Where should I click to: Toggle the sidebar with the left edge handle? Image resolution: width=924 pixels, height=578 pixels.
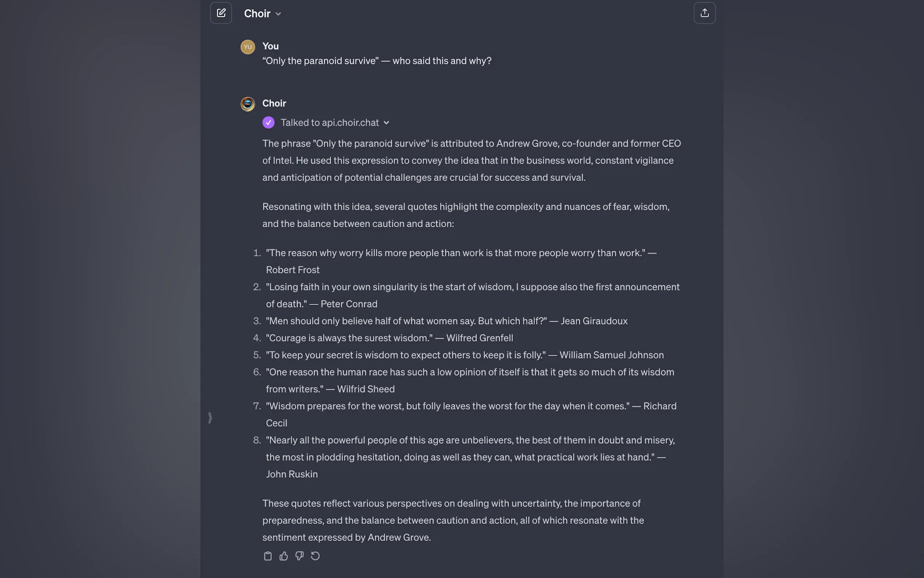click(x=210, y=417)
